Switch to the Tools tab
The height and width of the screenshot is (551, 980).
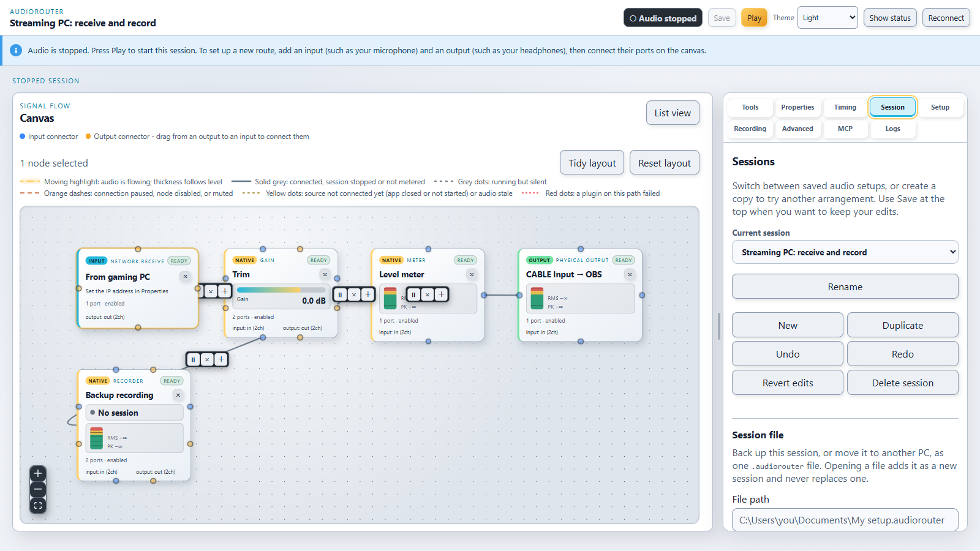click(750, 107)
